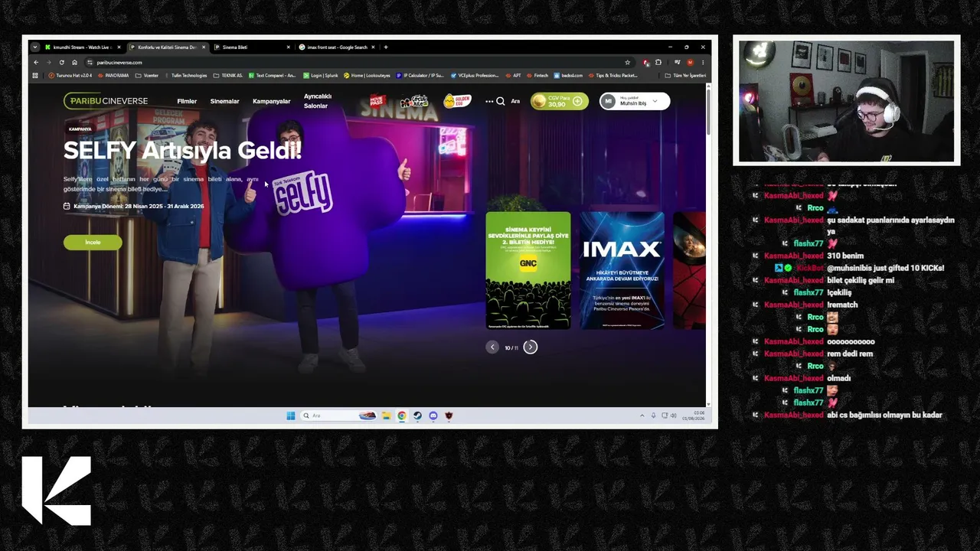The width and height of the screenshot is (980, 551).
Task: Open the bookmarks apps grid icon
Action: click(x=35, y=75)
